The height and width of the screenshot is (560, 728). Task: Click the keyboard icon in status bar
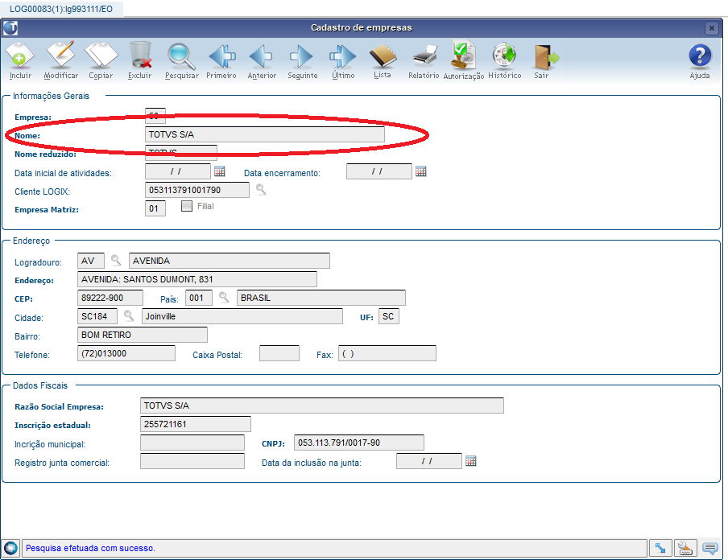point(685,549)
